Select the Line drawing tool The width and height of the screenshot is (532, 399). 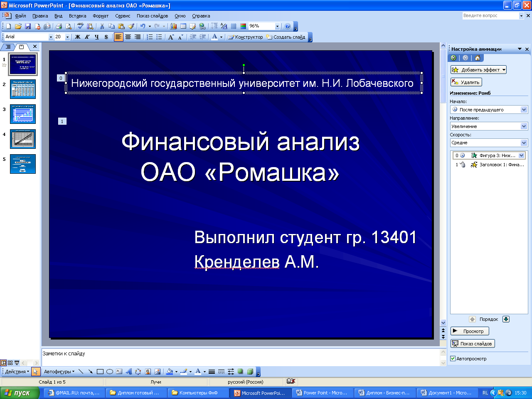click(81, 372)
